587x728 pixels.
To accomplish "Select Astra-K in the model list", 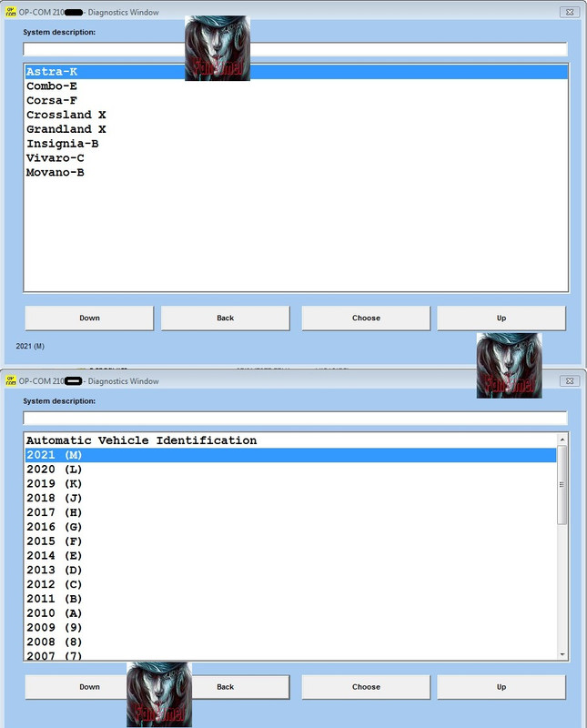I will (x=51, y=71).
